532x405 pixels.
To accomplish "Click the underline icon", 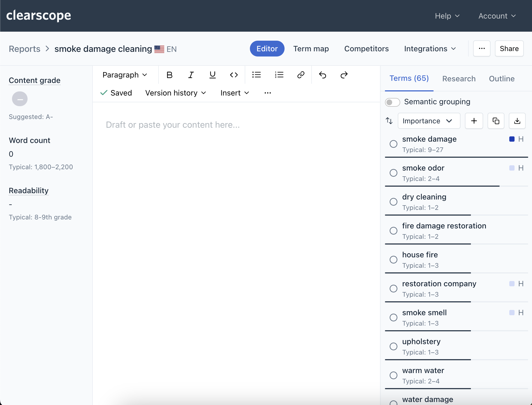I will [x=213, y=75].
